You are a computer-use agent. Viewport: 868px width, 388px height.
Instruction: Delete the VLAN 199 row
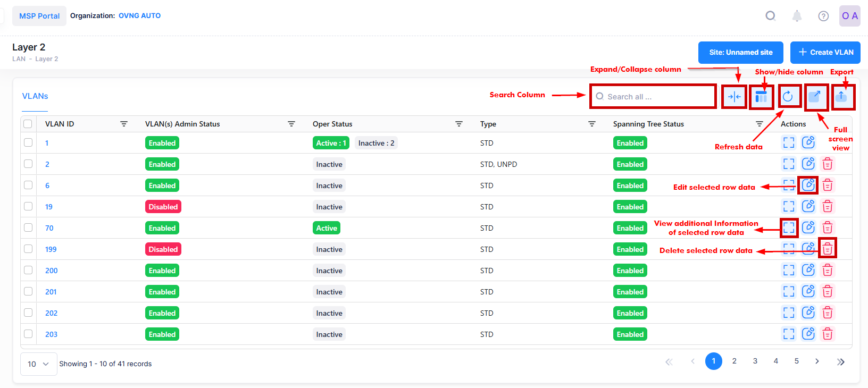tap(828, 249)
